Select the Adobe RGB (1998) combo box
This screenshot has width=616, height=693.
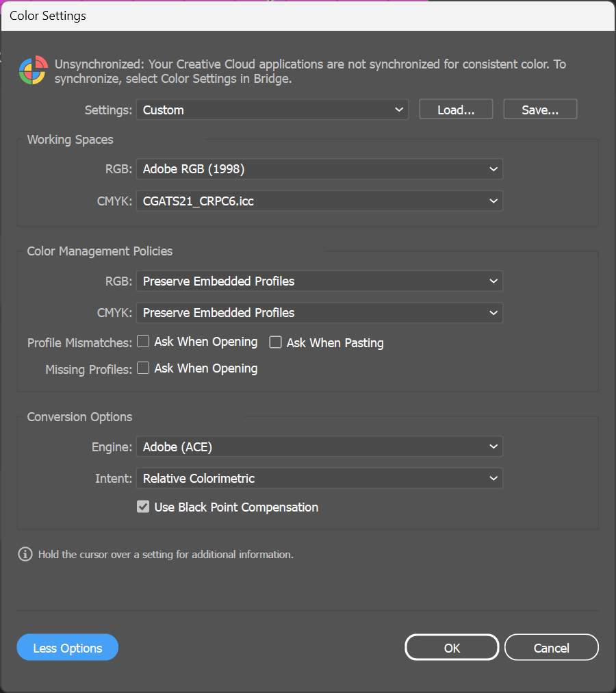(319, 168)
